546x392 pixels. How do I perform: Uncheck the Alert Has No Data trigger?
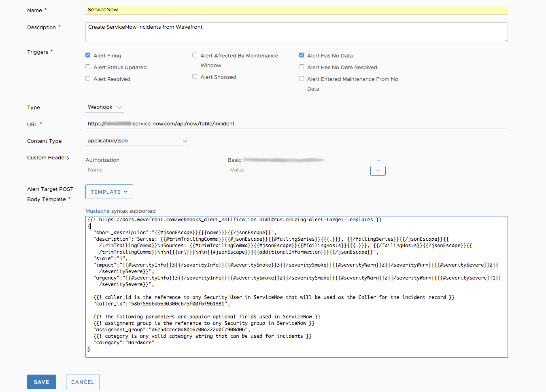click(302, 55)
